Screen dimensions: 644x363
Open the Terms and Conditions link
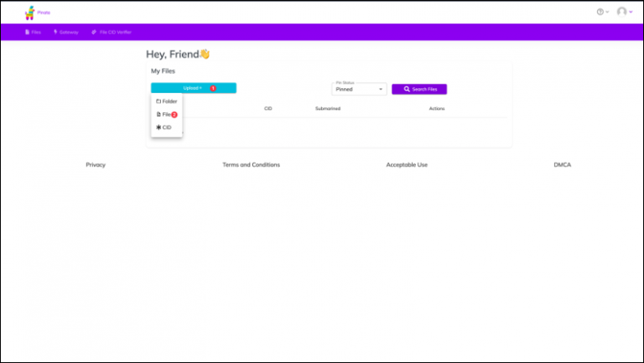[x=251, y=164]
